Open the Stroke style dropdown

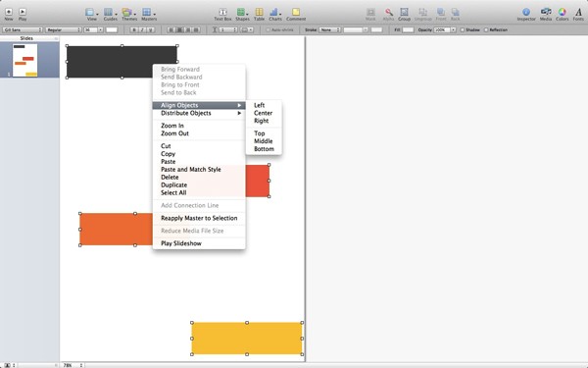point(330,29)
